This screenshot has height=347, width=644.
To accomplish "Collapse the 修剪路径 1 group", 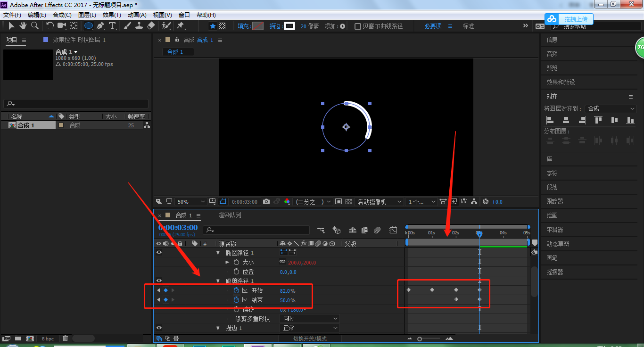I will coord(218,281).
